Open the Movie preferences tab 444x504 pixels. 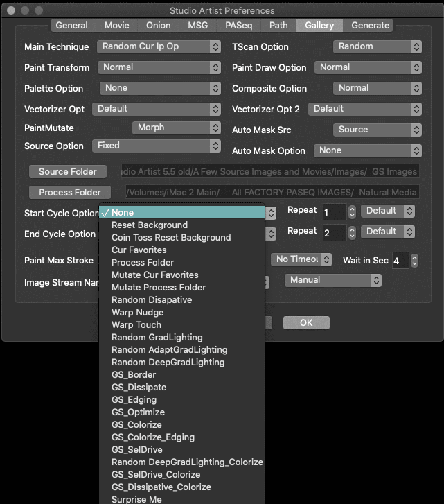click(117, 25)
